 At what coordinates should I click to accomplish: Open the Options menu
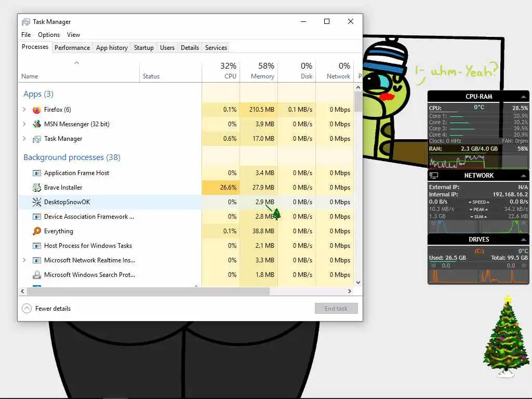[49, 35]
